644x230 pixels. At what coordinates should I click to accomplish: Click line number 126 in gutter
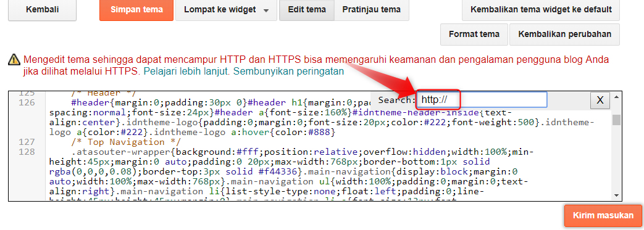tap(27, 102)
